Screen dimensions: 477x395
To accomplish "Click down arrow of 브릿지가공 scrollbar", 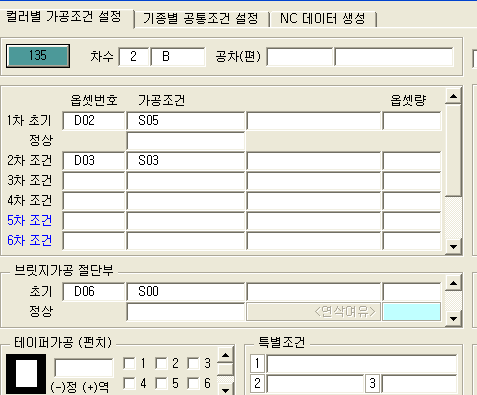I will pos(453,318).
